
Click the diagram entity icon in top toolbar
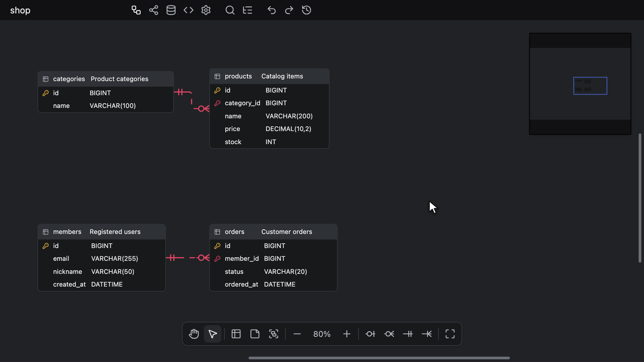(x=136, y=10)
